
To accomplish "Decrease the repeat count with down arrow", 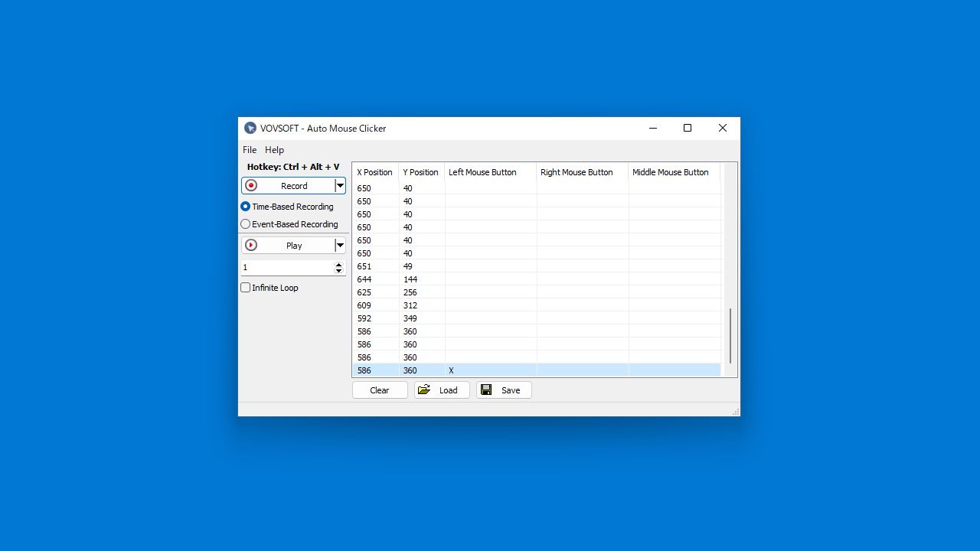I will tap(339, 271).
